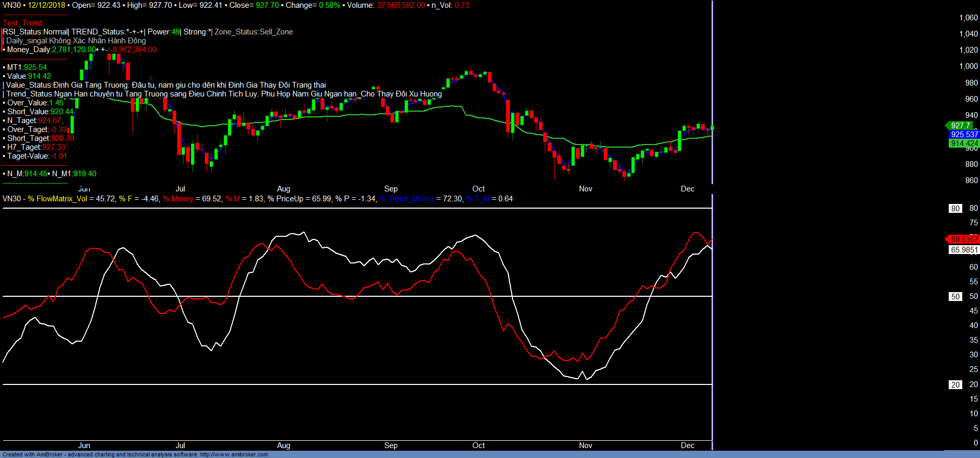Select Dec on the lower time axis
Image resolution: width=980 pixels, height=458 pixels.
tap(687, 445)
